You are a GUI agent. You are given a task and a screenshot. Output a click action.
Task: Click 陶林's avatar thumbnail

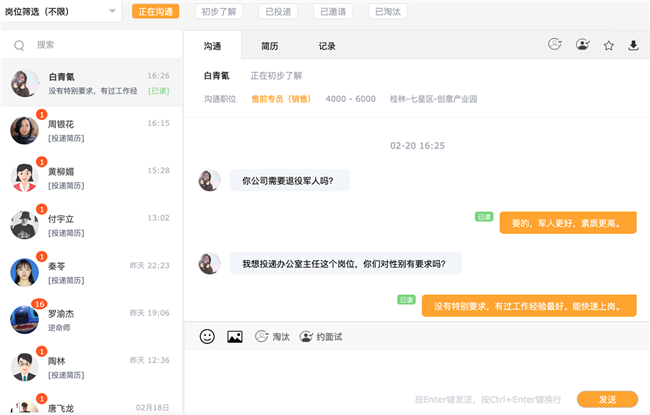[24, 367]
